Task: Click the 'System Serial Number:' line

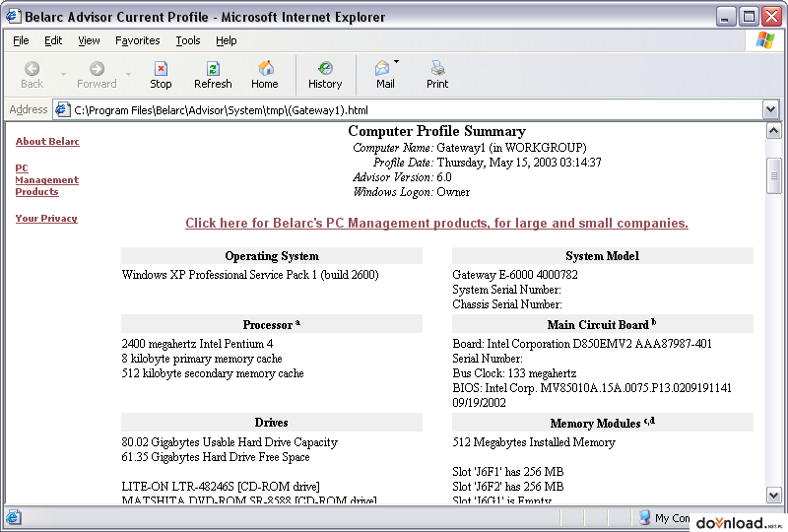Action: point(506,290)
